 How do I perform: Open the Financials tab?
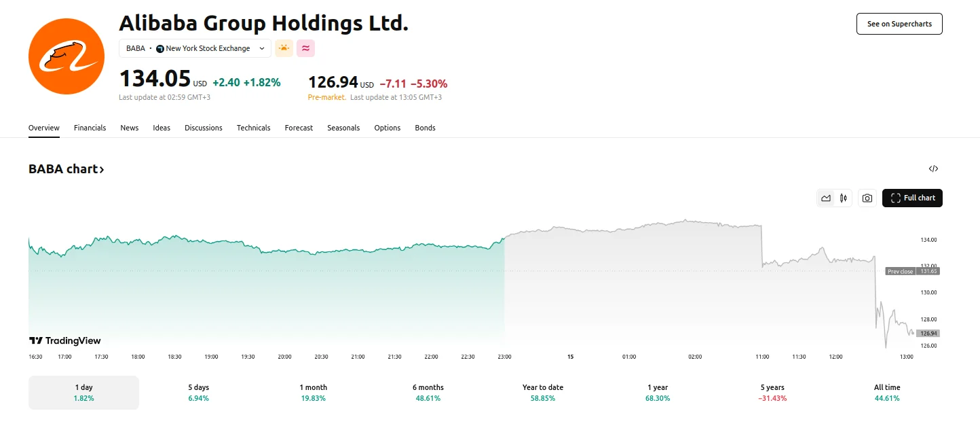(90, 128)
